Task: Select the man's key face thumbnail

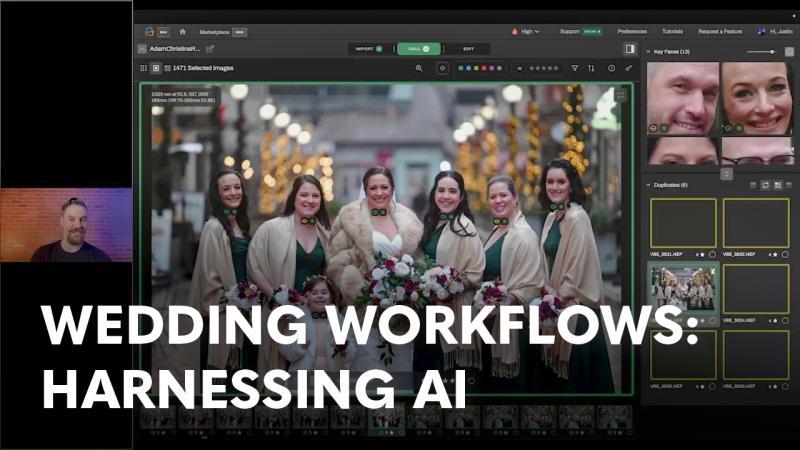Action: [x=682, y=98]
